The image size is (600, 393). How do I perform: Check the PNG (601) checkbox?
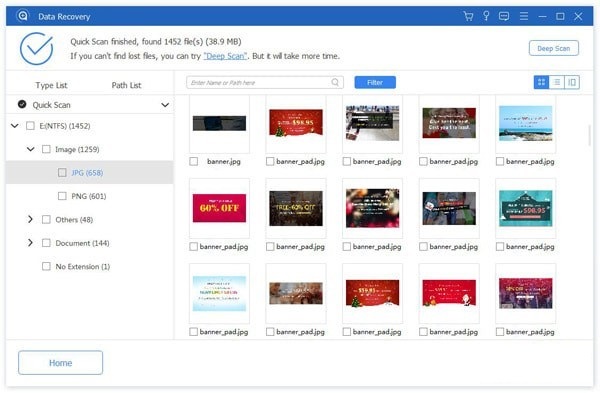[x=62, y=196]
